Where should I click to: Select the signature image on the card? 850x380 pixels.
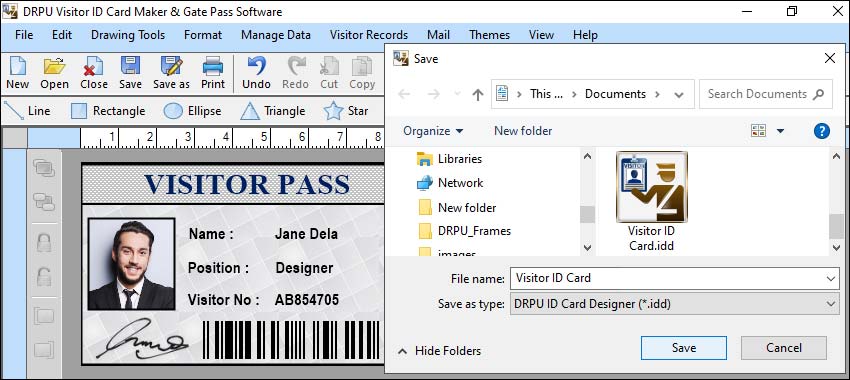click(143, 339)
